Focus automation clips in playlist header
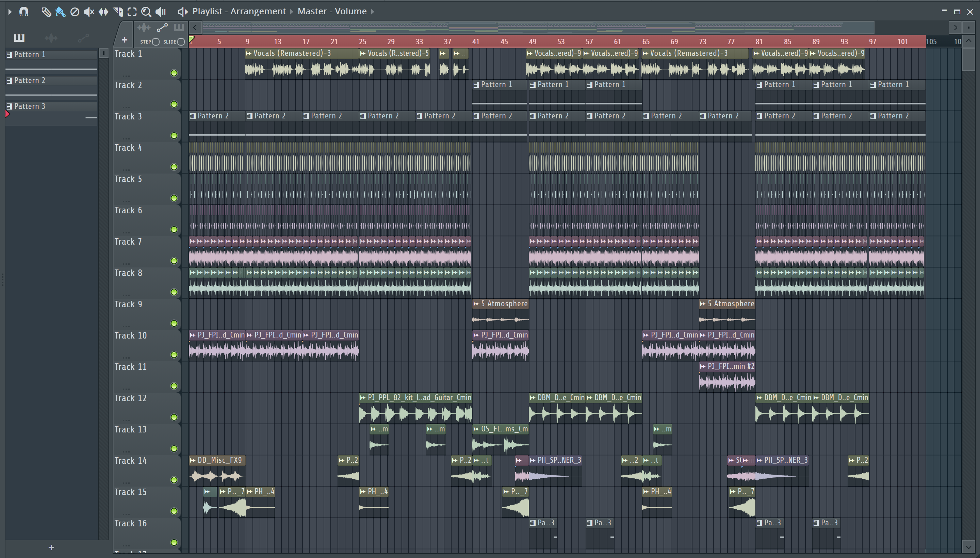980x558 pixels. pyautogui.click(x=162, y=28)
